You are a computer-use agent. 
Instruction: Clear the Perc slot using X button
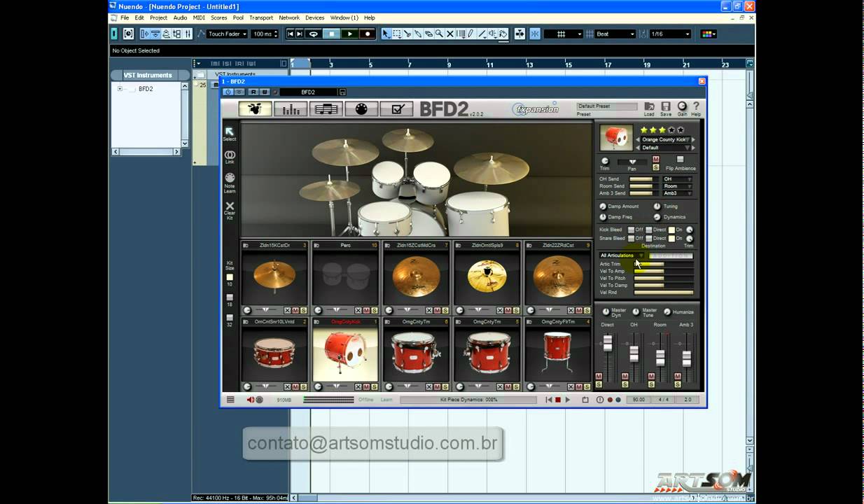point(358,310)
